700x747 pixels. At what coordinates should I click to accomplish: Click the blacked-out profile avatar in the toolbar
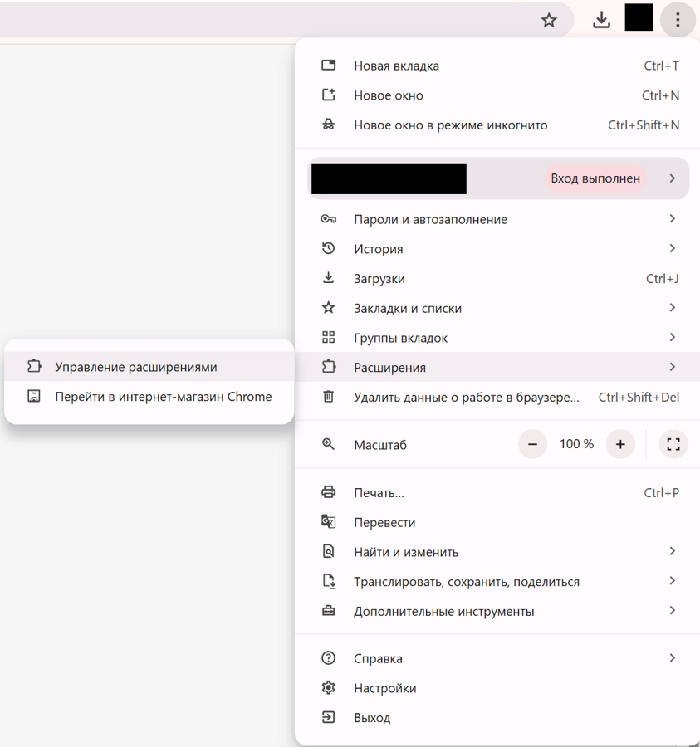(639, 17)
